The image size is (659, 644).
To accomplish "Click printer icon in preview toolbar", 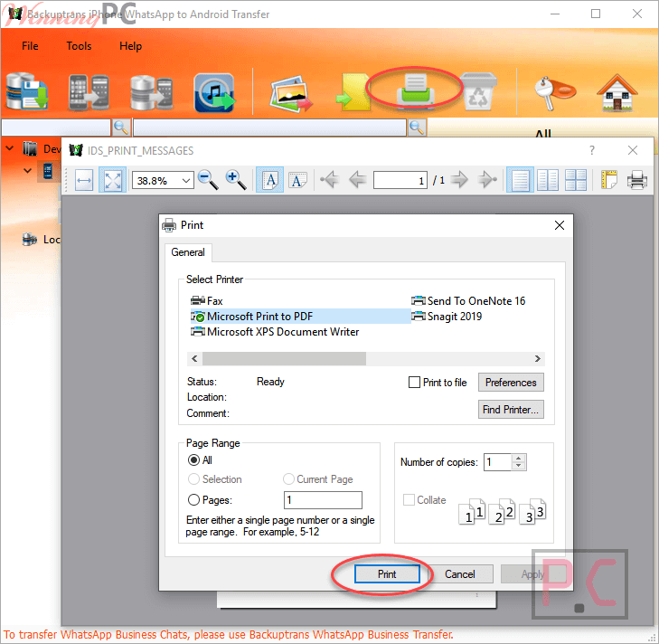I will coord(637,180).
